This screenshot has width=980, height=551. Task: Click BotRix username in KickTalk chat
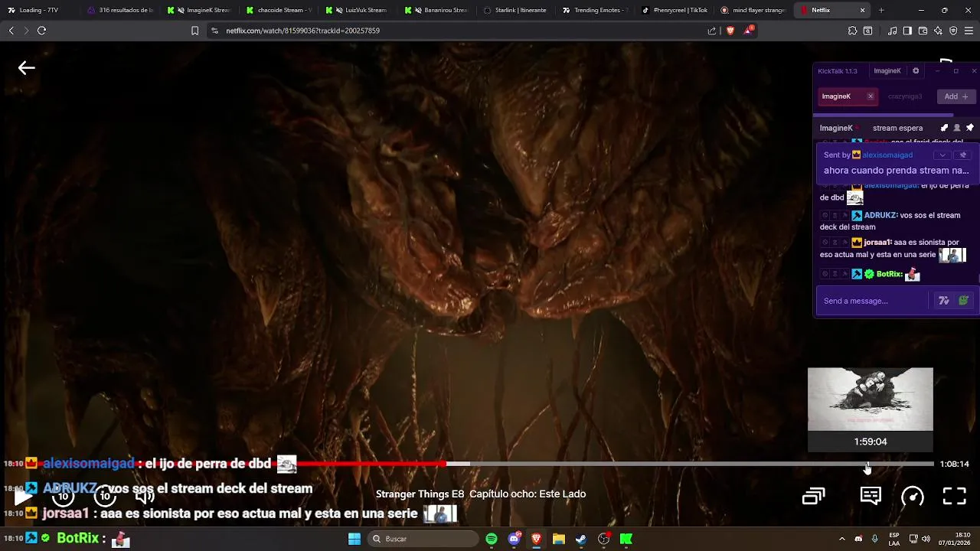[889, 274]
